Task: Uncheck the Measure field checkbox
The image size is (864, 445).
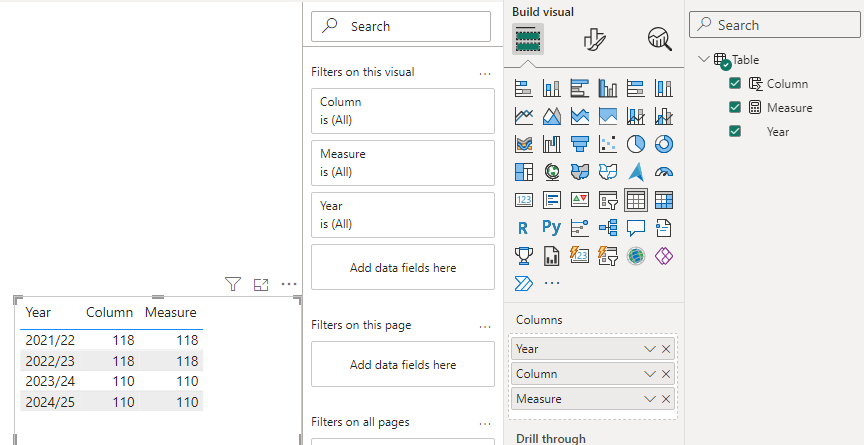Action: tap(735, 107)
